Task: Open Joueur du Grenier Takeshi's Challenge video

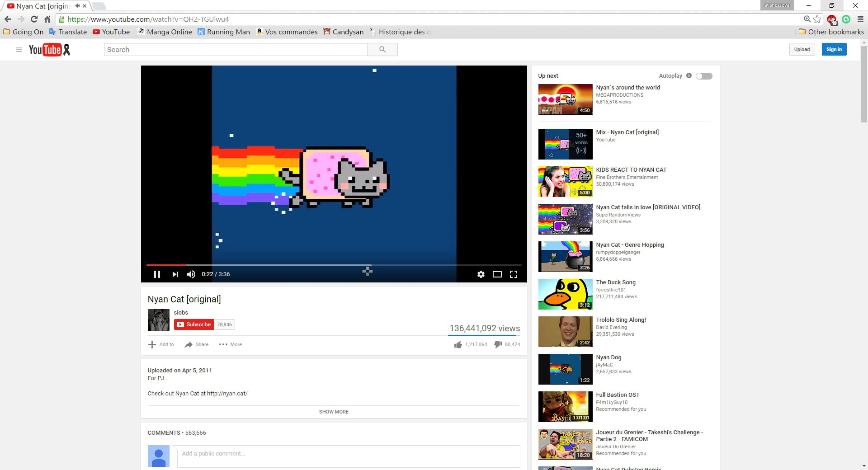Action: point(649,436)
